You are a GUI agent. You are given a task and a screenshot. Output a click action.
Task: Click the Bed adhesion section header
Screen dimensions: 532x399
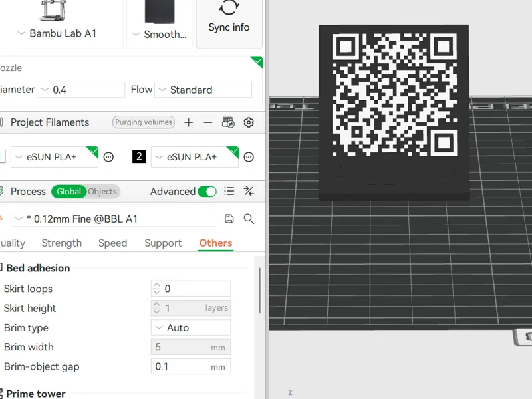[38, 268]
